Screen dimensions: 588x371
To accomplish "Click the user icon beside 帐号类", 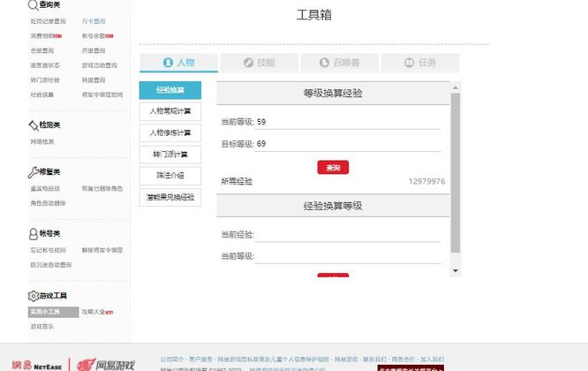I will pos(33,234).
